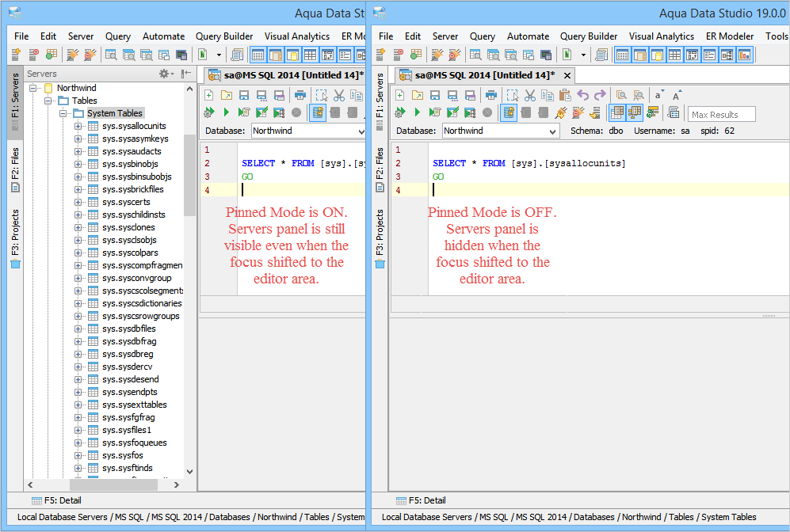Click the Find and Replace icon
The height and width of the screenshot is (532, 790).
click(x=639, y=95)
